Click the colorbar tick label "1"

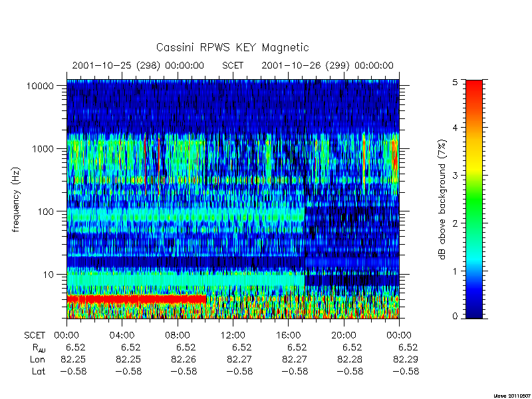click(456, 271)
